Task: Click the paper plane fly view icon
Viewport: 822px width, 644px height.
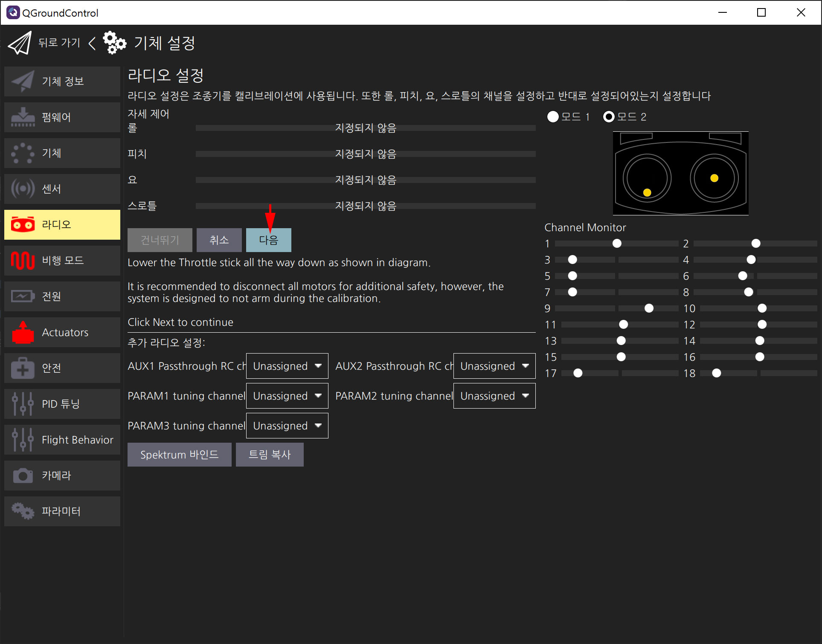Action: [20, 43]
